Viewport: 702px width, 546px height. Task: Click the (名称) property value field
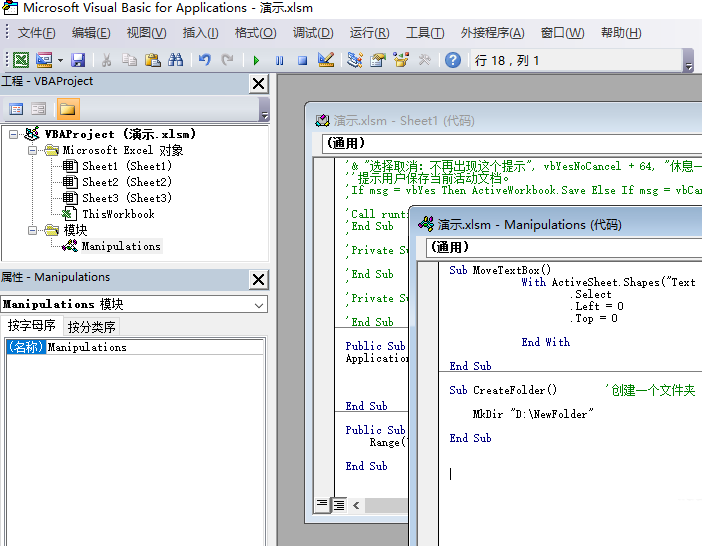coord(154,347)
